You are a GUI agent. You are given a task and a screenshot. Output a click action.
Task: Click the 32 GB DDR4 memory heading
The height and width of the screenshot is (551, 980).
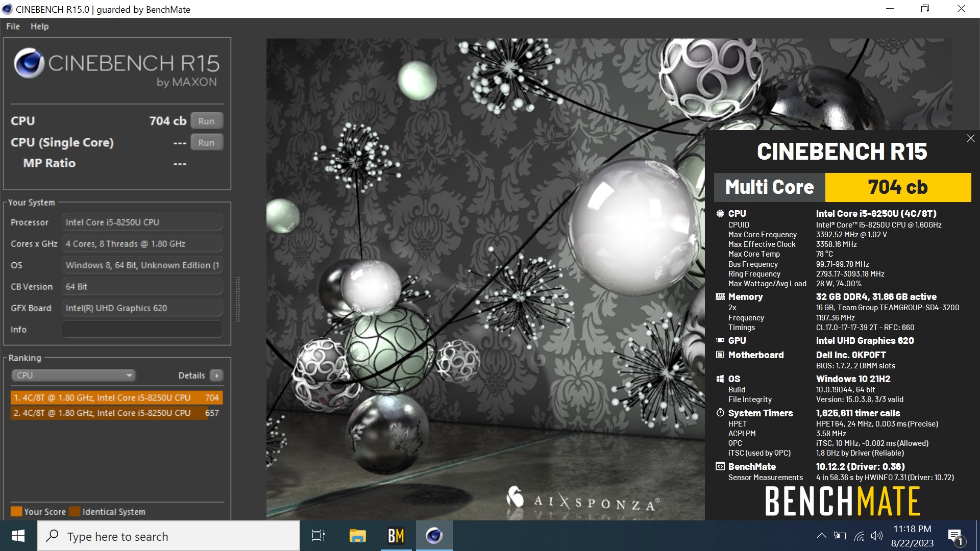876,296
